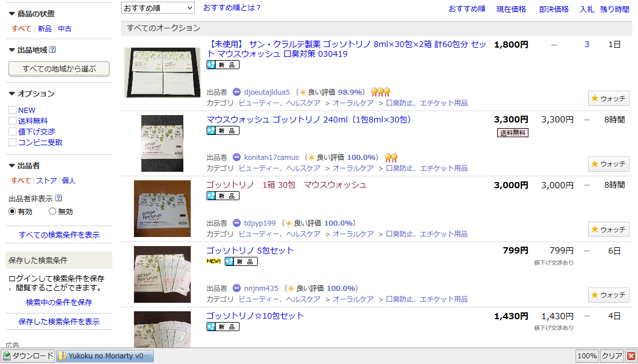
Task: Switch seller filter to ストア
Action: (47, 180)
